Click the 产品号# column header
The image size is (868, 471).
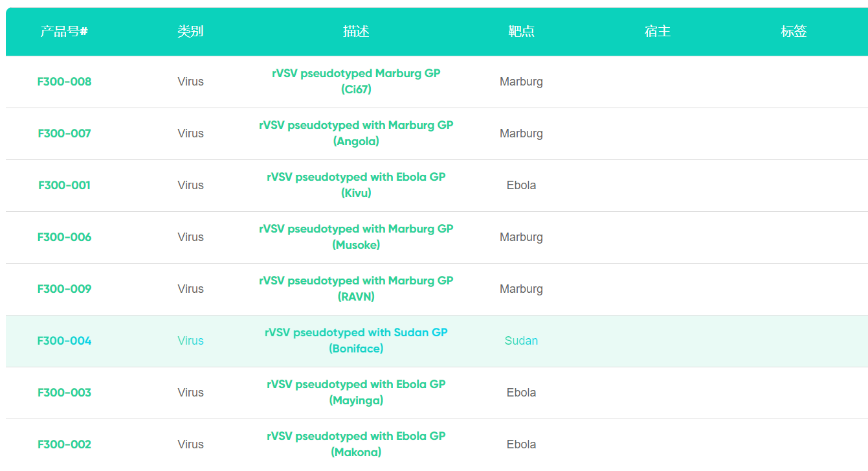coord(64,31)
